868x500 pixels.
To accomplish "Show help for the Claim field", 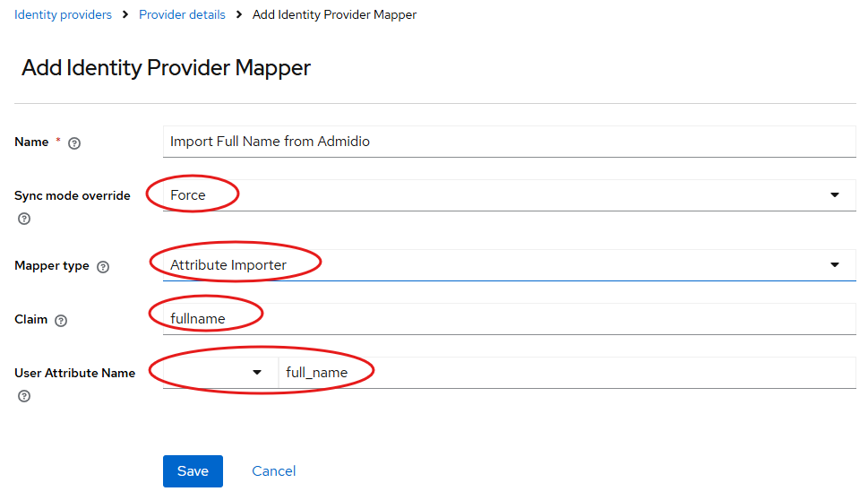I will click(61, 321).
